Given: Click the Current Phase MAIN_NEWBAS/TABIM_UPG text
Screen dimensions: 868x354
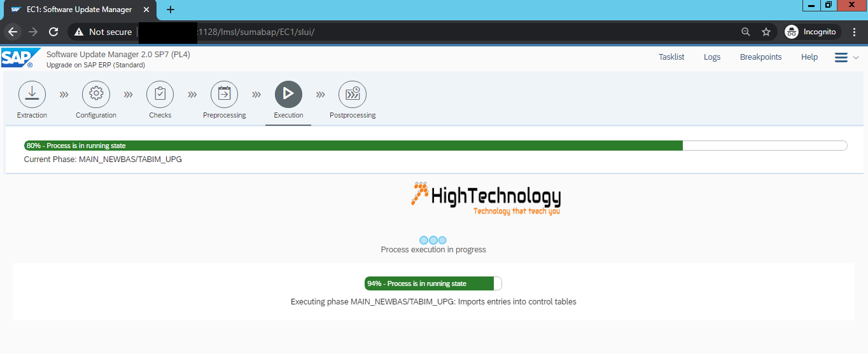Looking at the screenshot, I should pyautogui.click(x=103, y=160).
